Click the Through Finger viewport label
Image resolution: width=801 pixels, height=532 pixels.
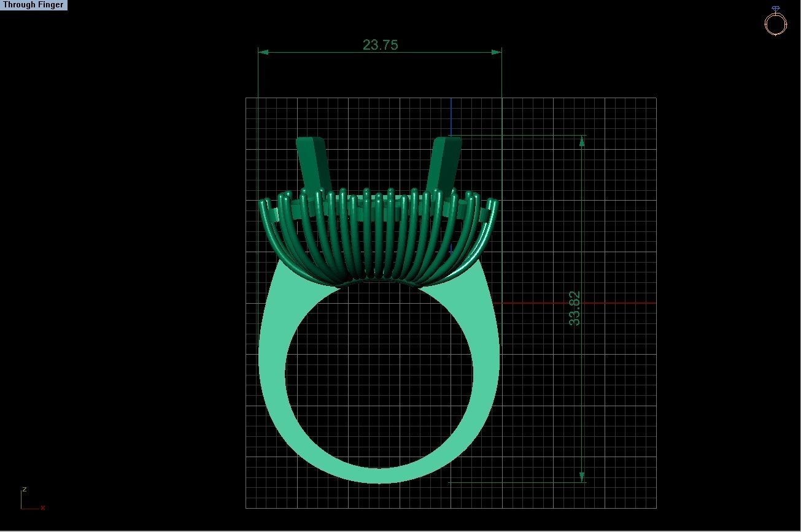coord(33,5)
